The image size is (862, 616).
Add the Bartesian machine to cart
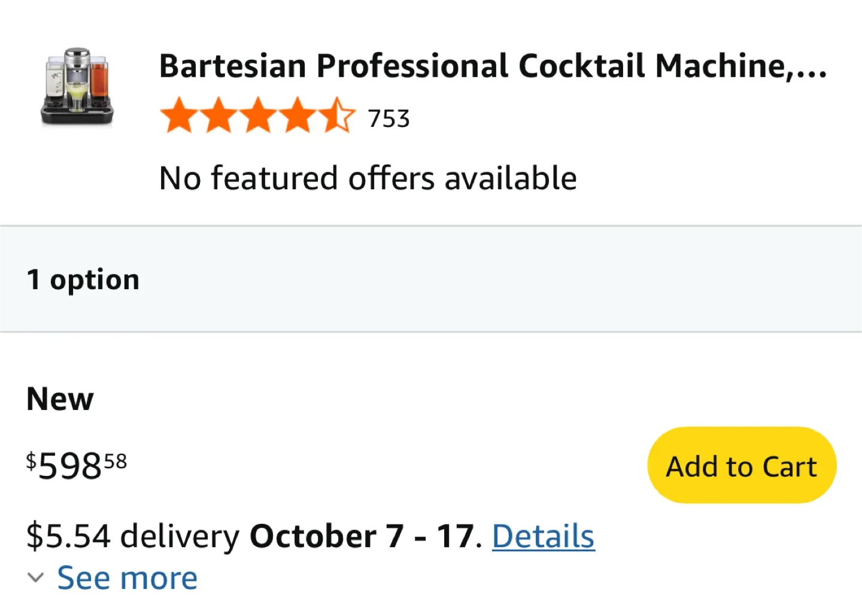(x=741, y=465)
